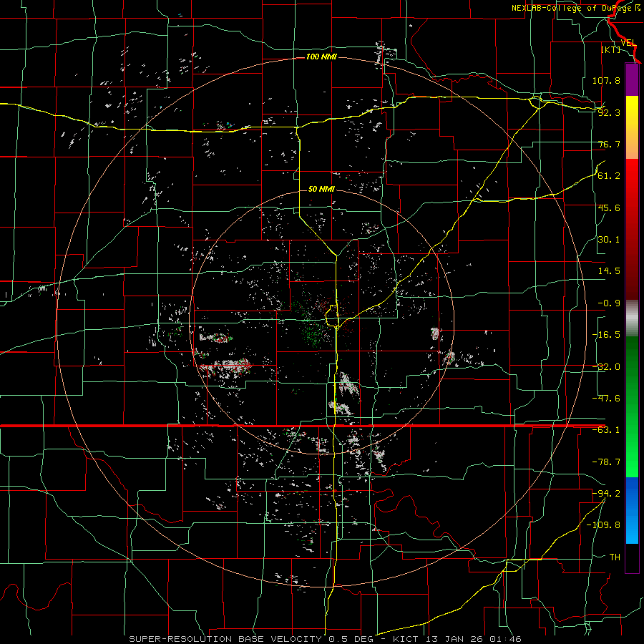644x644 pixels.
Task: Click the "KICT" radar site identifier
Action: coord(406,639)
